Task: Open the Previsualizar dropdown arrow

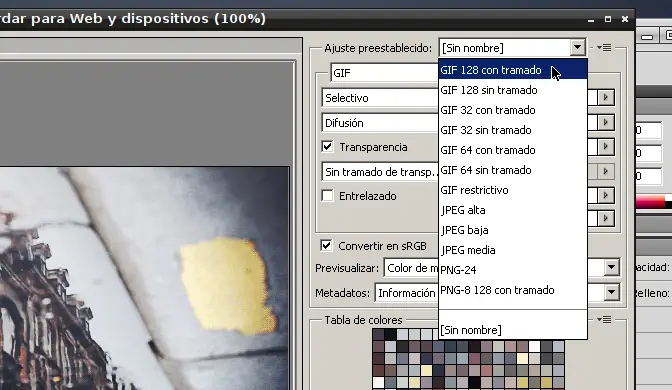Action: pyautogui.click(x=612, y=267)
